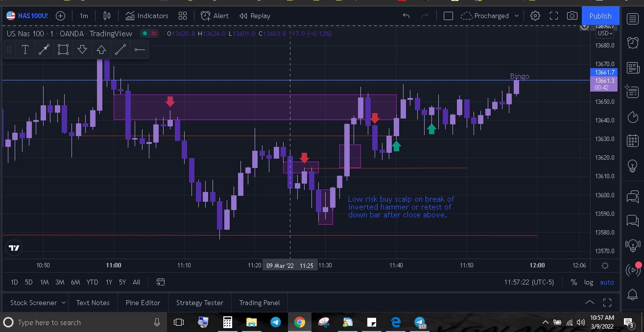This screenshot has width=644, height=332.
Task: Select the All time range
Action: click(136, 282)
